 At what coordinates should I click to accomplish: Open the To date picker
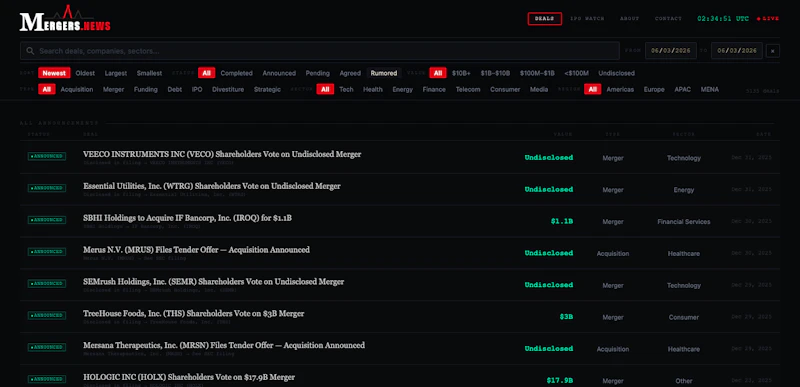[x=737, y=51]
